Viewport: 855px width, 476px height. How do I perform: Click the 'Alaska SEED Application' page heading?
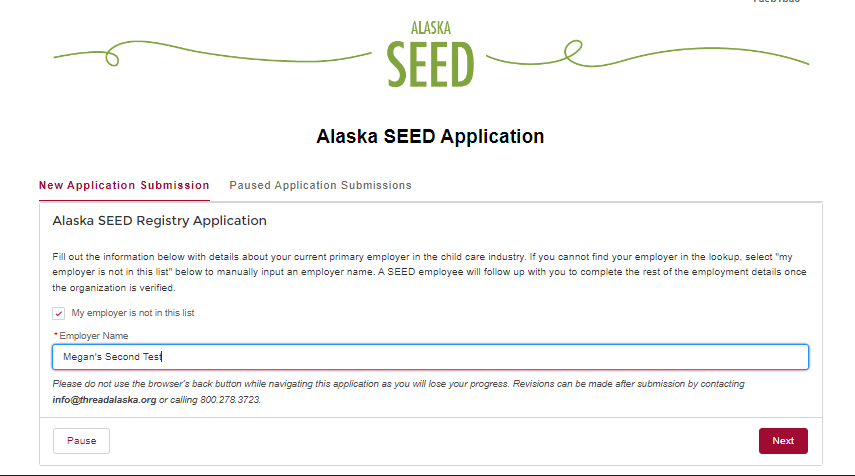(430, 136)
